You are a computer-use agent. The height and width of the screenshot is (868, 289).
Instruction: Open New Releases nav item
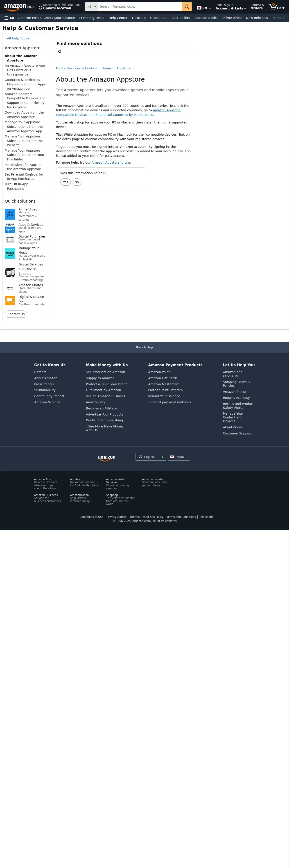point(257,18)
